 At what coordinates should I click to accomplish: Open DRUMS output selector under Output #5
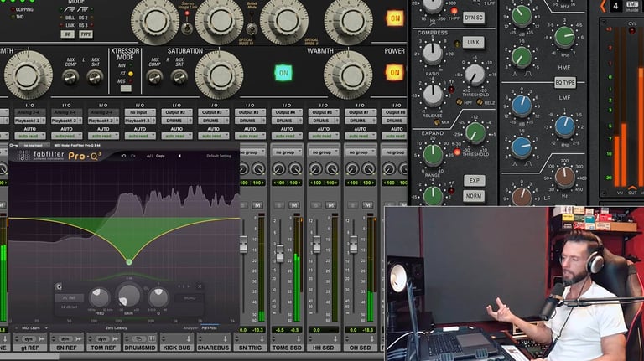pyautogui.click(x=323, y=121)
